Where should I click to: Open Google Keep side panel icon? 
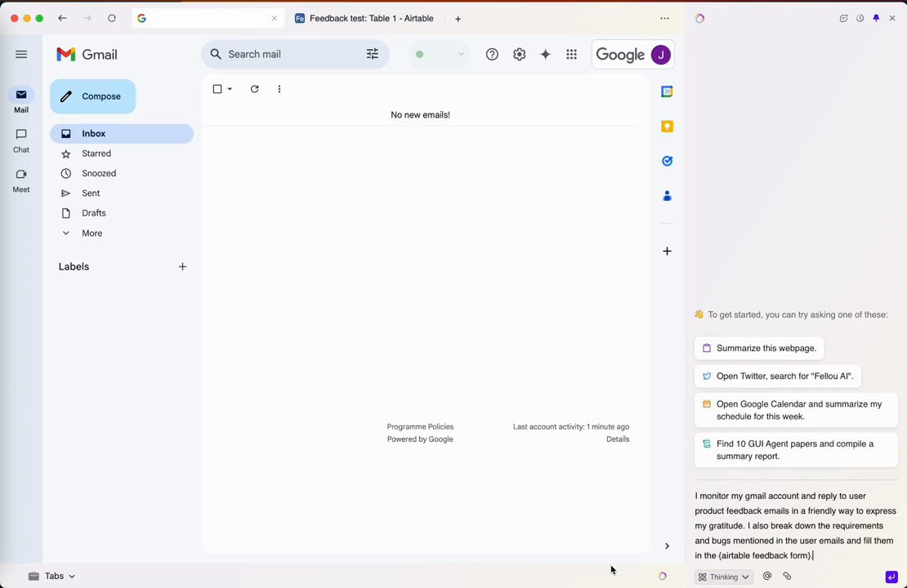tap(667, 127)
